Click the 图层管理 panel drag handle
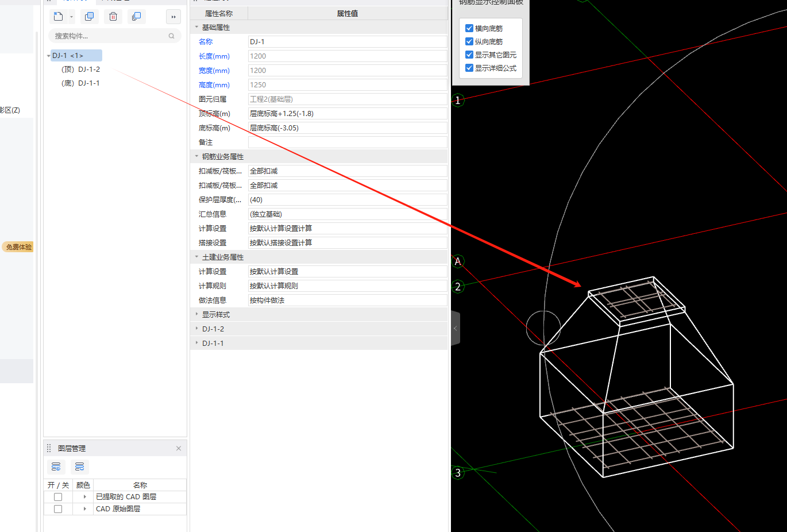 (49, 448)
